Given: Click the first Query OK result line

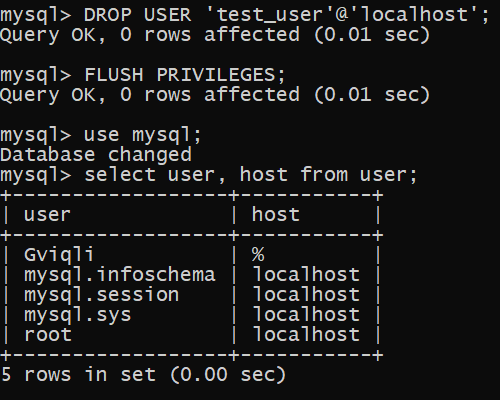Looking at the screenshot, I should [x=215, y=35].
